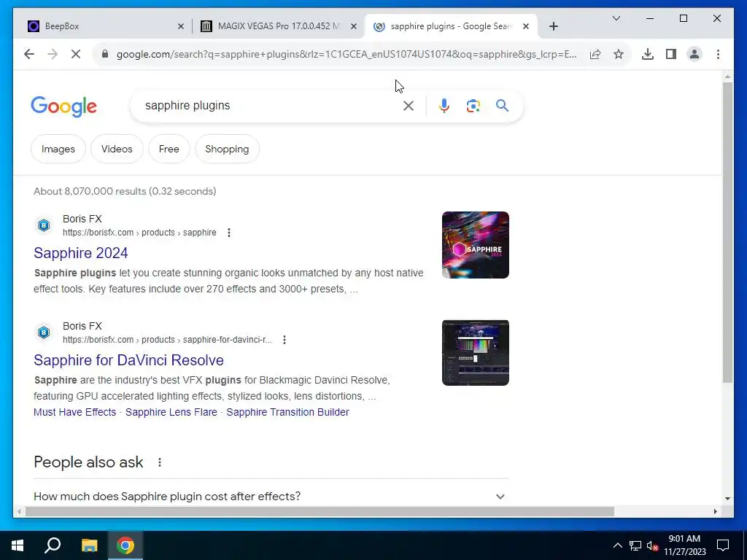The width and height of the screenshot is (747, 560).
Task: Submit search with magnifying glass icon
Action: [x=502, y=105]
